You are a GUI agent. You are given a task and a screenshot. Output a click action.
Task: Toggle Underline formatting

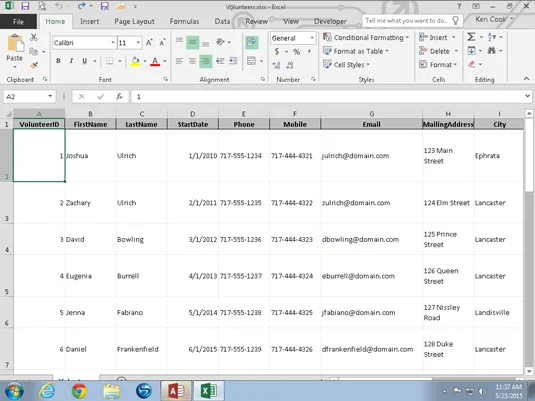(84, 61)
